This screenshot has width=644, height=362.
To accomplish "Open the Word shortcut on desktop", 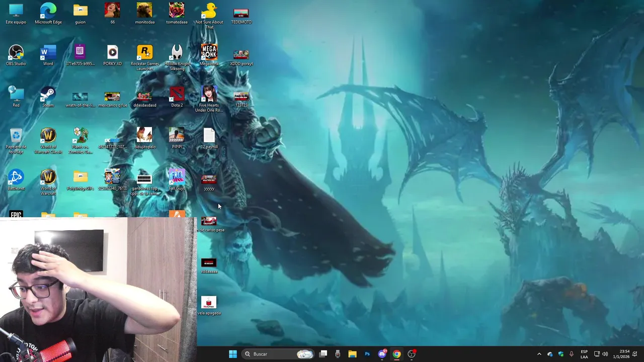I will click(48, 56).
